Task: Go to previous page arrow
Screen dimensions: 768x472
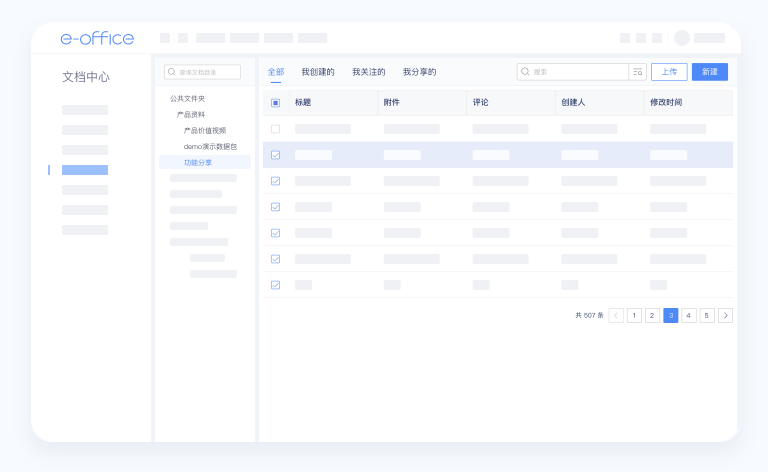Action: click(616, 315)
